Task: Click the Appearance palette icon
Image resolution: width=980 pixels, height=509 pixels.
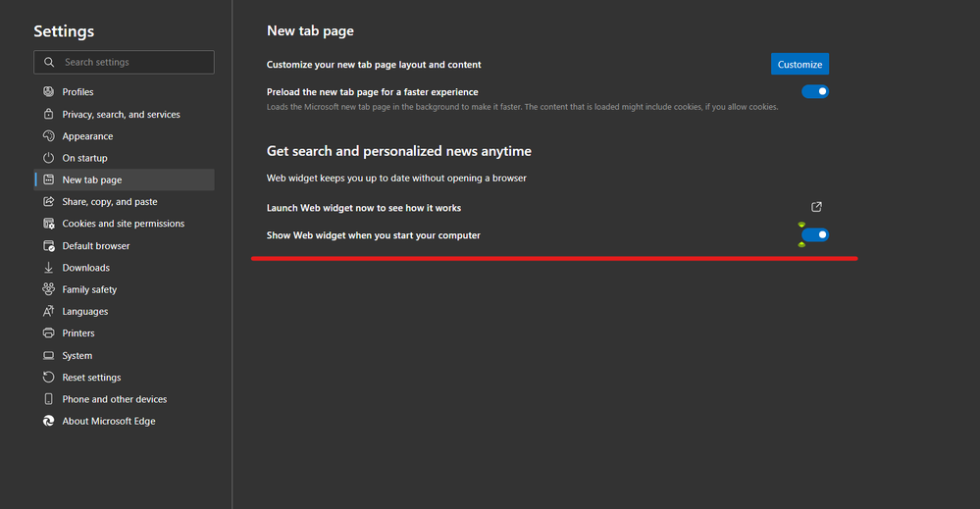Action: pyautogui.click(x=49, y=135)
